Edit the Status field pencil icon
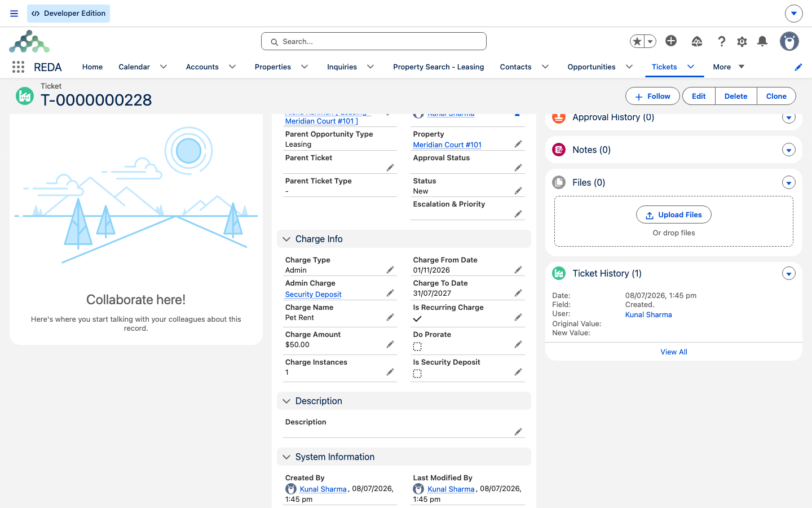 (x=518, y=191)
